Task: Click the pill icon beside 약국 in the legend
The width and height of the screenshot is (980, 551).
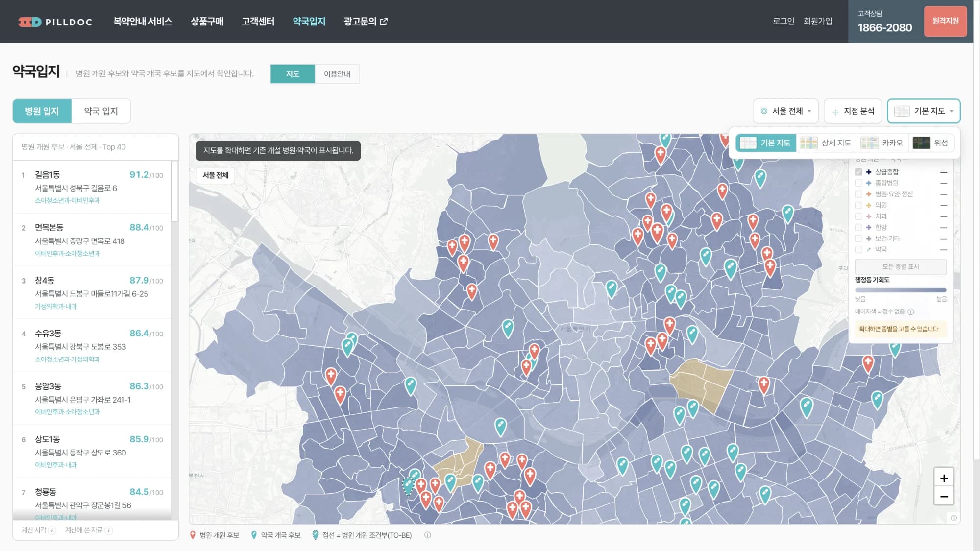Action: click(x=869, y=249)
